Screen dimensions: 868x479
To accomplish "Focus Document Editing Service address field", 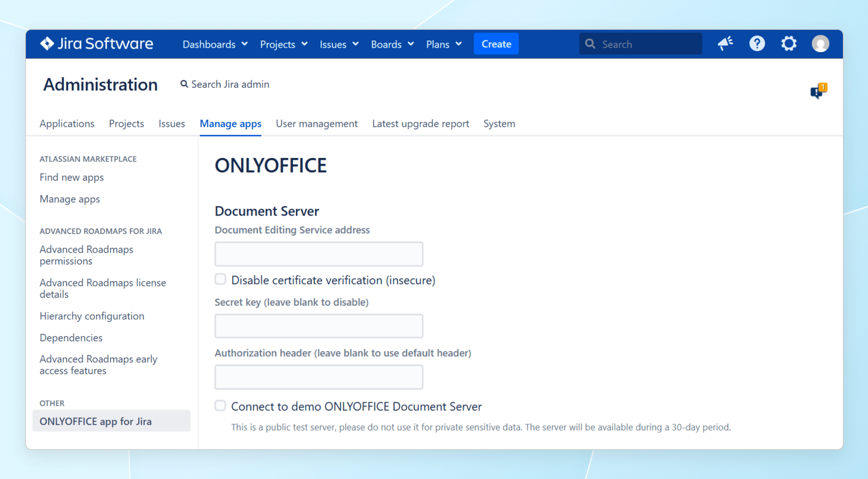I will [x=319, y=254].
